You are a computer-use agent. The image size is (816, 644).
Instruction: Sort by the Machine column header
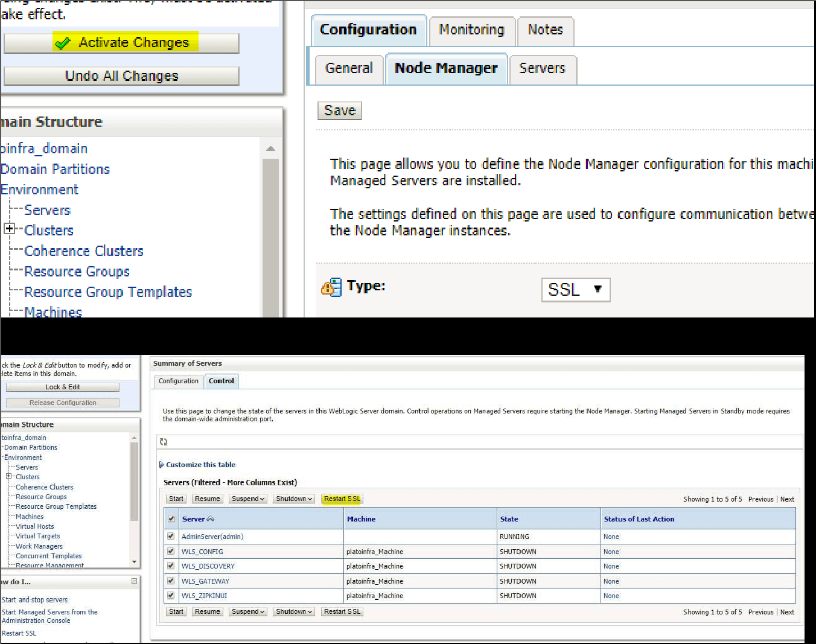(361, 519)
